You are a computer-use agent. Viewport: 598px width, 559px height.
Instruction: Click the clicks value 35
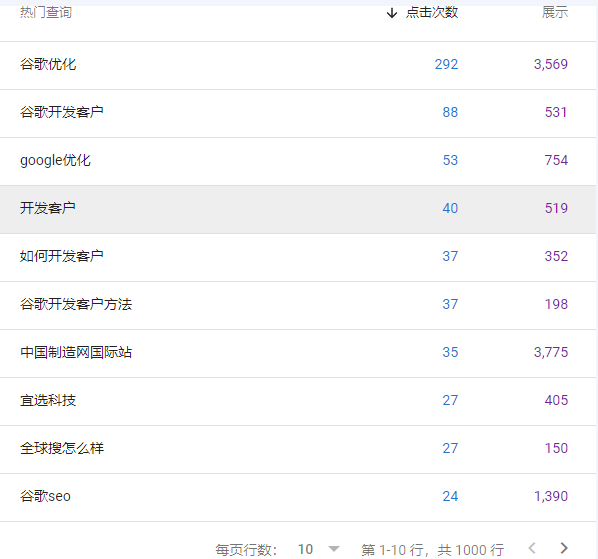[x=450, y=352]
